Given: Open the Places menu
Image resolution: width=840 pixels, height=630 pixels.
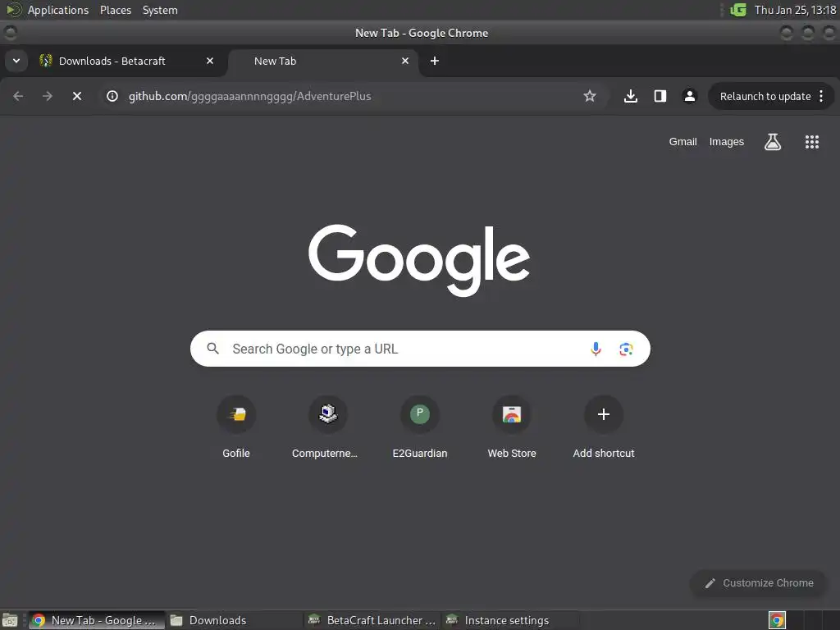Looking at the screenshot, I should 115,10.
